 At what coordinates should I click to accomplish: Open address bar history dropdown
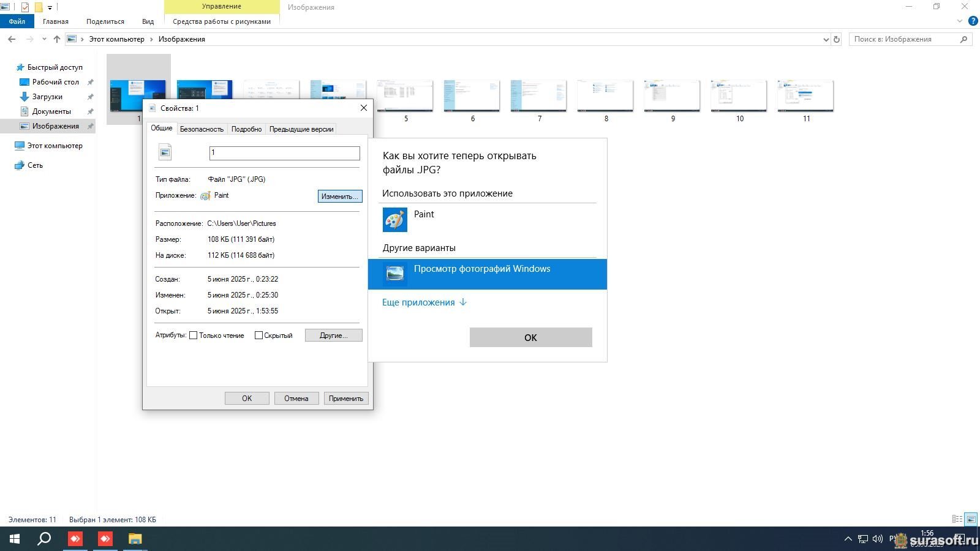(x=826, y=39)
